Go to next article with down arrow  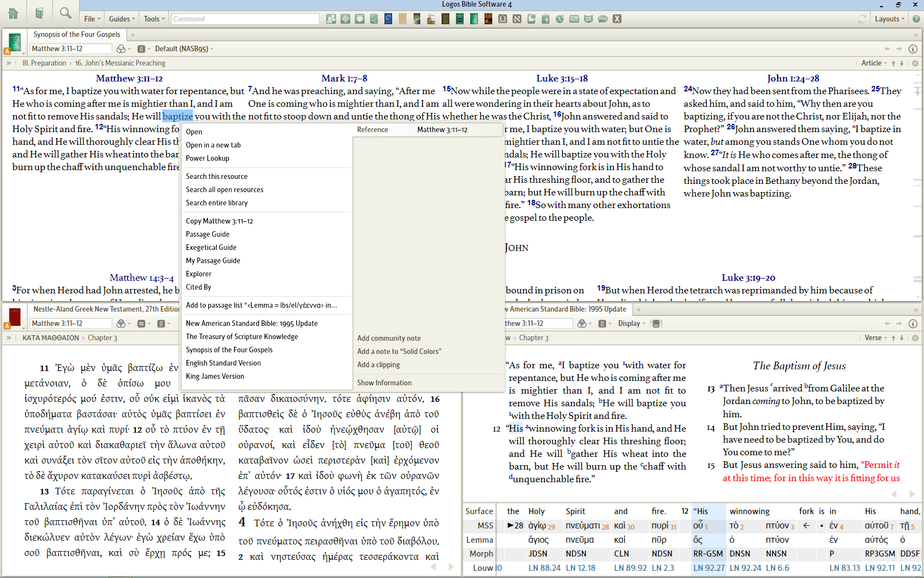coord(902,63)
